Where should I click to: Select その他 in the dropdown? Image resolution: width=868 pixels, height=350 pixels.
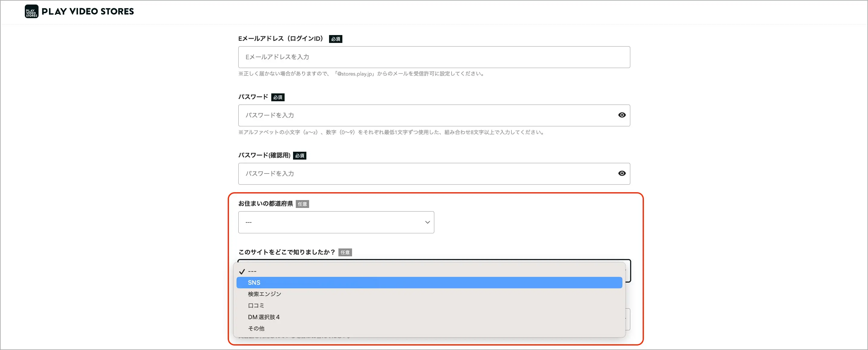tap(256, 329)
